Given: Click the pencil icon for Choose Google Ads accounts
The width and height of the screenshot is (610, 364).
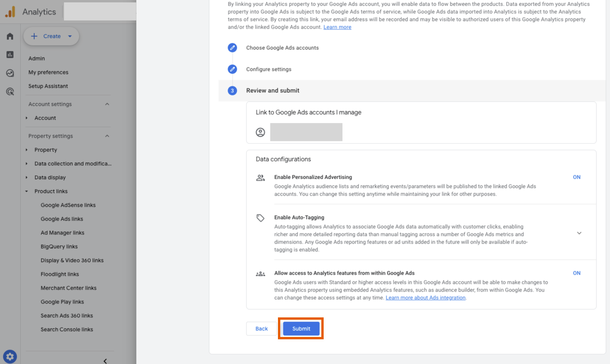Looking at the screenshot, I should click(232, 48).
